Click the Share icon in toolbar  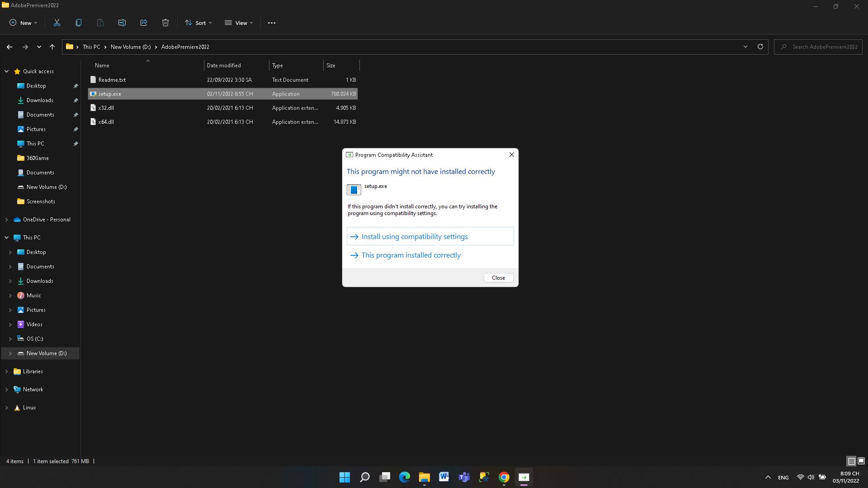pos(144,23)
